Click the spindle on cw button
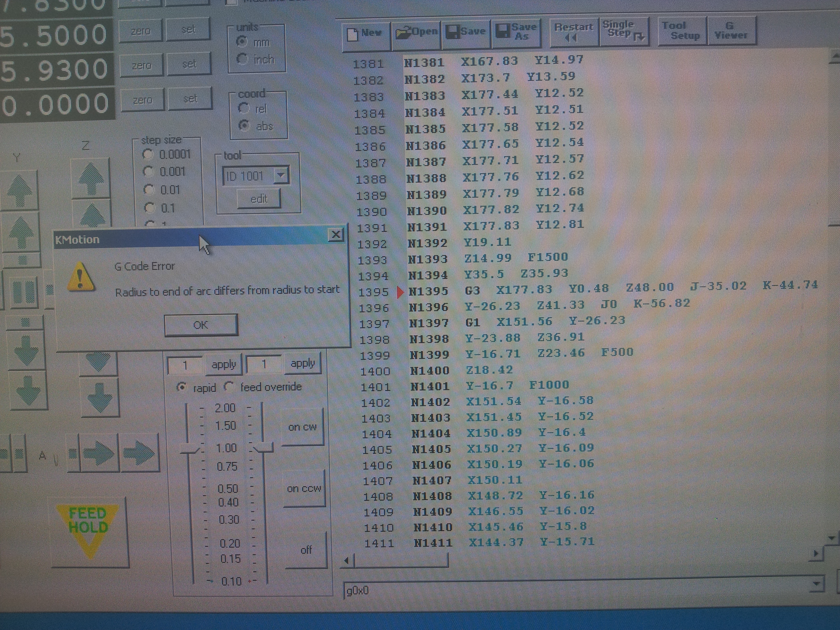This screenshot has width=840, height=630. click(x=302, y=427)
